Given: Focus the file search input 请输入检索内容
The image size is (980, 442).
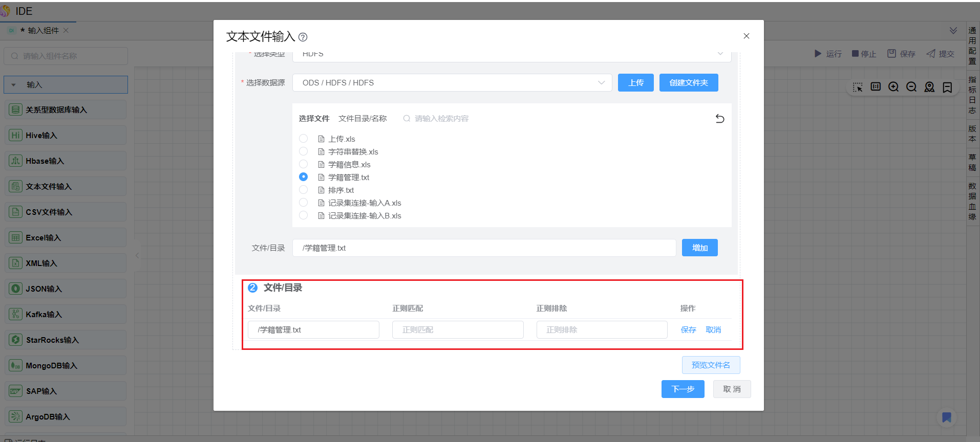Looking at the screenshot, I should pos(441,119).
